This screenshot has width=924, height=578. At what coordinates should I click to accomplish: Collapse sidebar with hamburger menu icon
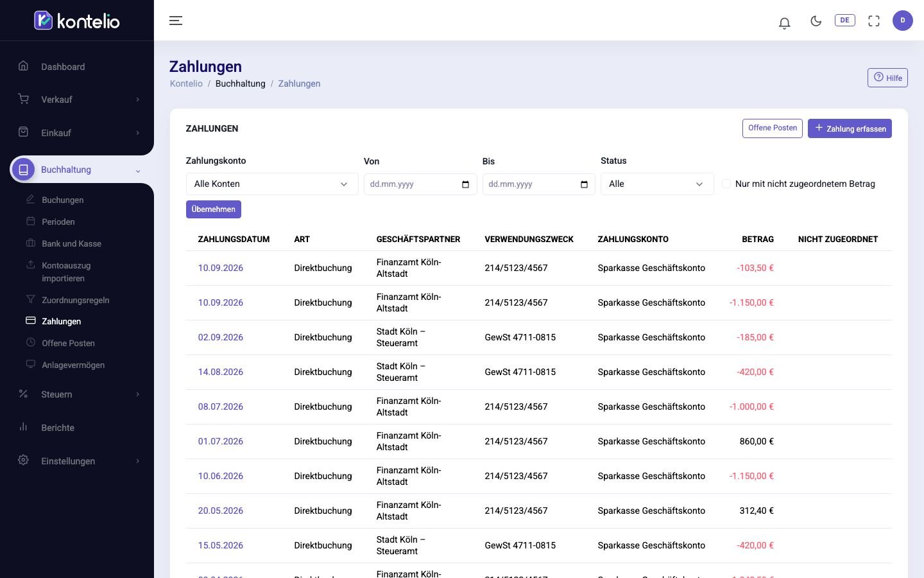[x=176, y=21]
